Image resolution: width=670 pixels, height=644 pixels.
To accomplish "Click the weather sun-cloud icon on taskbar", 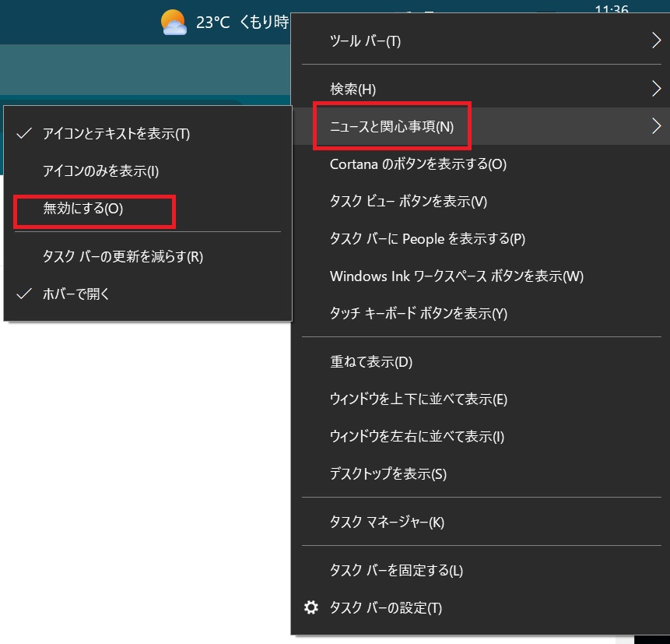I will pyautogui.click(x=174, y=23).
